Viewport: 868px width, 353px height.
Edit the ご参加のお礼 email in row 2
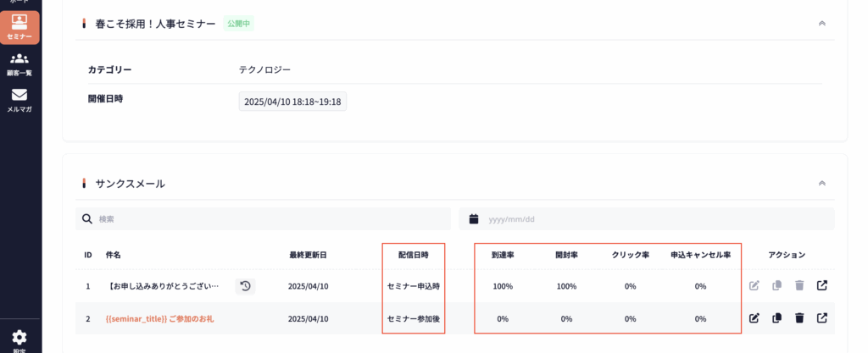click(x=754, y=318)
